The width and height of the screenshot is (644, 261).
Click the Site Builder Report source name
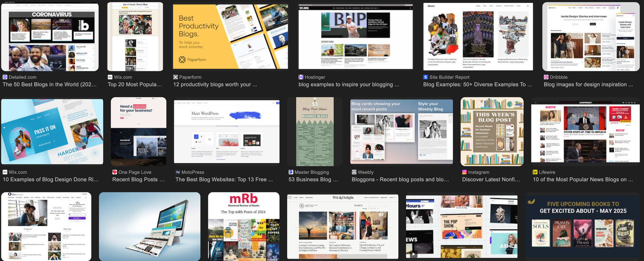(x=449, y=77)
